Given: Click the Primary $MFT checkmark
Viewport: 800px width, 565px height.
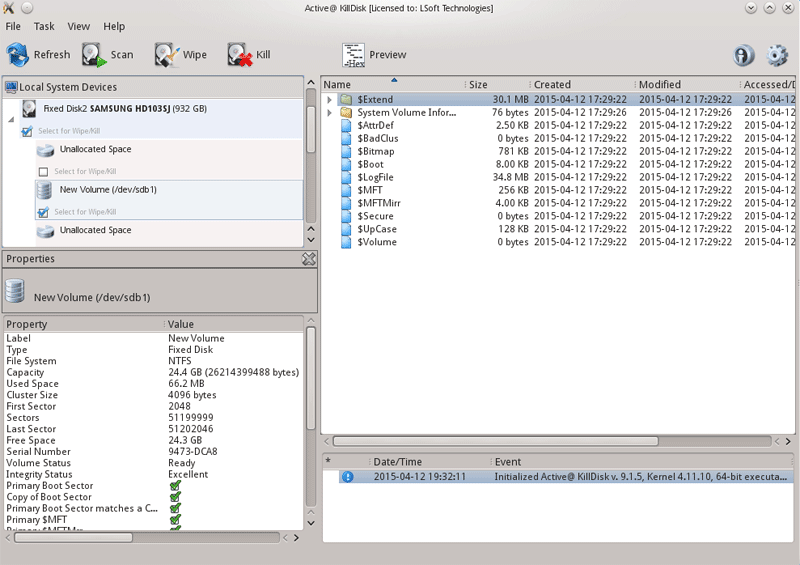Looking at the screenshot, I should pyautogui.click(x=175, y=520).
